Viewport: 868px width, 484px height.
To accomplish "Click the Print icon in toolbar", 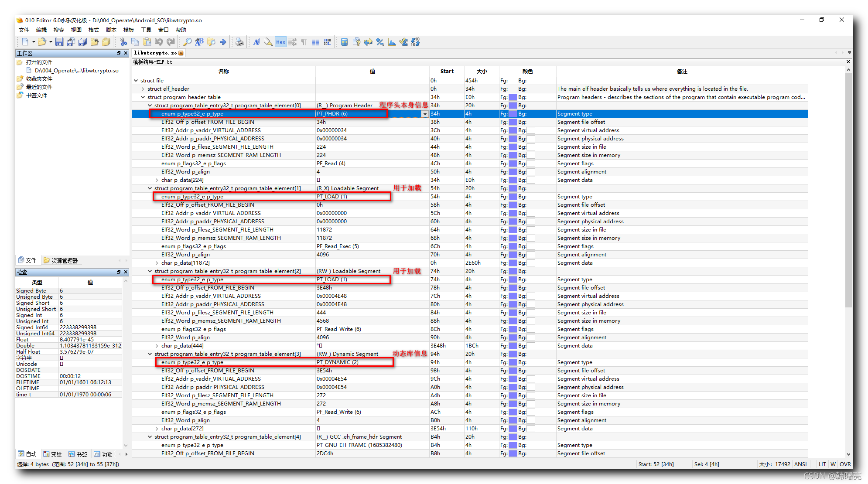I will (x=239, y=42).
